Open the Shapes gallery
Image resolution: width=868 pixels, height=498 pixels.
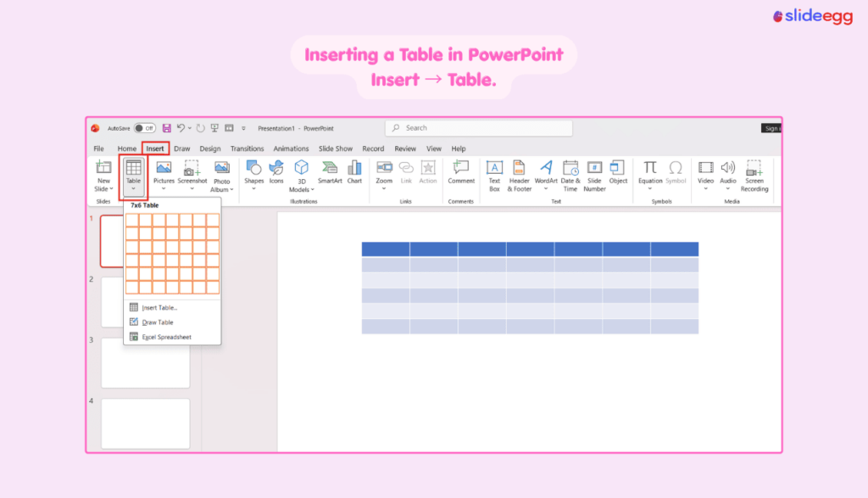[x=254, y=173]
